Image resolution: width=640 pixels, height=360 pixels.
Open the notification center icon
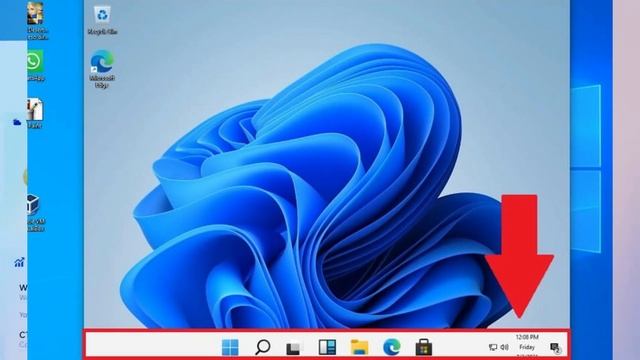(555, 348)
